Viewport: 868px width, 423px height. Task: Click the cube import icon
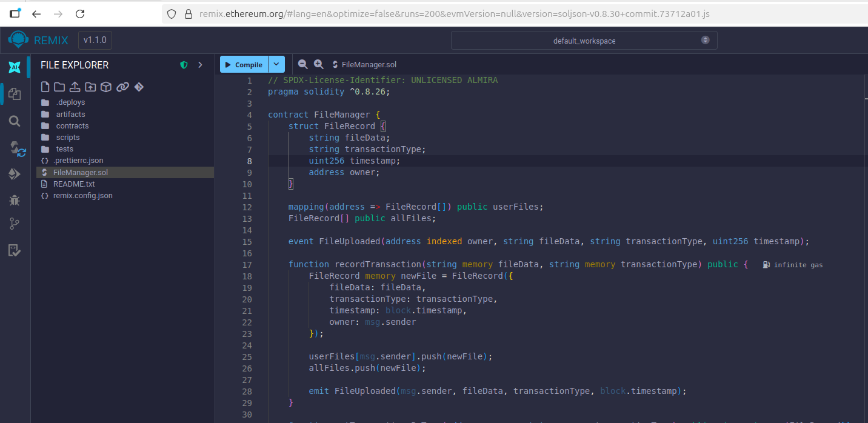pyautogui.click(x=106, y=87)
